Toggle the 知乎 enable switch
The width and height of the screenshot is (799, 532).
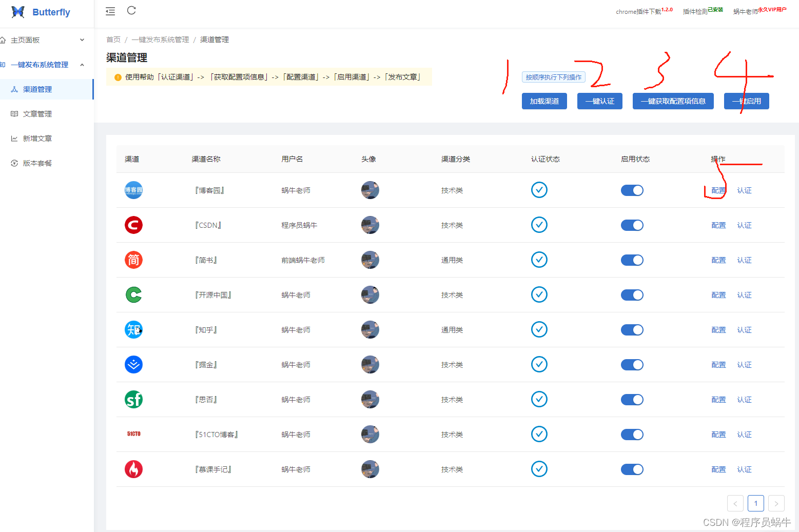632,330
